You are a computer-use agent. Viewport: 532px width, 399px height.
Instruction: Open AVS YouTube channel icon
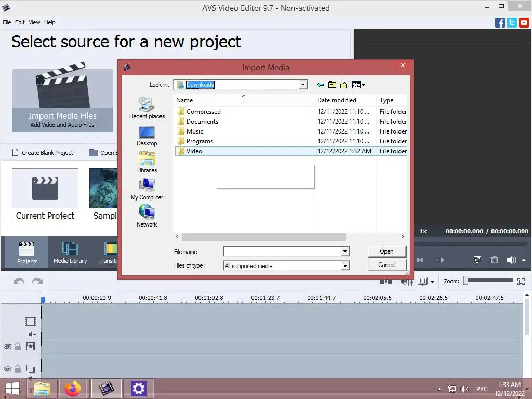[x=524, y=23]
